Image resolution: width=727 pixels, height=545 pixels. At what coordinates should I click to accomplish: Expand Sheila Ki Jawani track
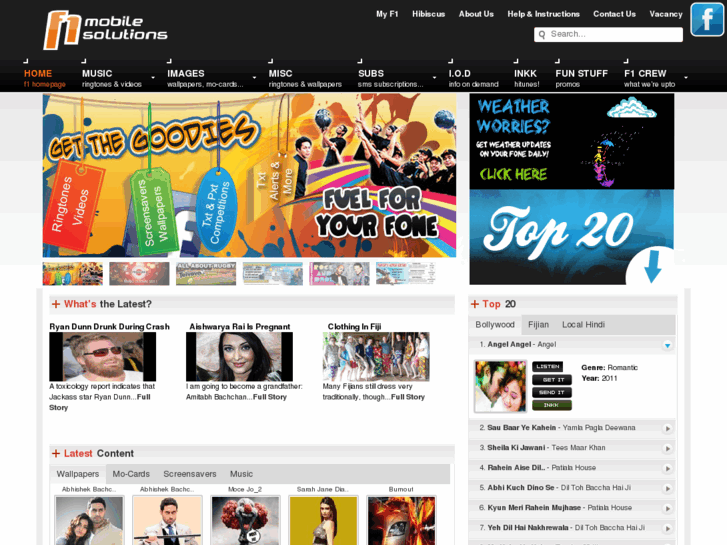tap(667, 449)
